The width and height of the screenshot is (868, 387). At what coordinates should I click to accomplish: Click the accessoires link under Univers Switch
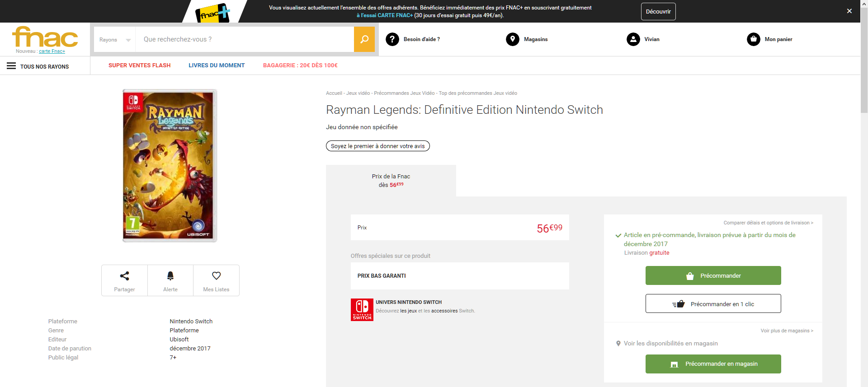(444, 311)
